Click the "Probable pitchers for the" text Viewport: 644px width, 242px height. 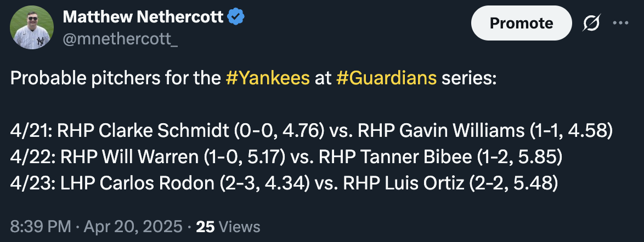point(115,78)
